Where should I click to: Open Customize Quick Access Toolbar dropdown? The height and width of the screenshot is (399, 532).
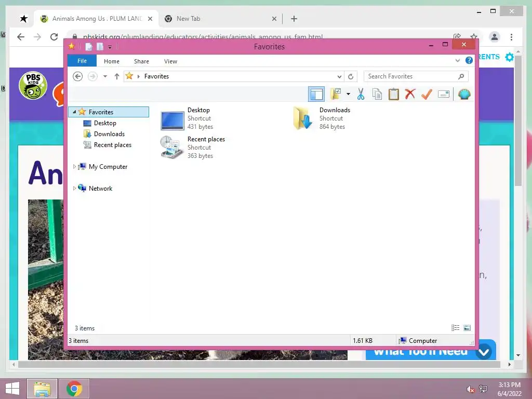pos(110,47)
